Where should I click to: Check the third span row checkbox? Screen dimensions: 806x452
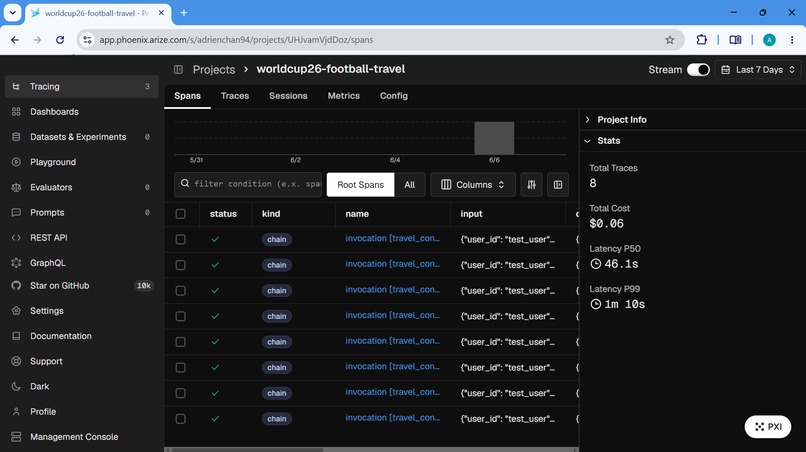(x=180, y=291)
